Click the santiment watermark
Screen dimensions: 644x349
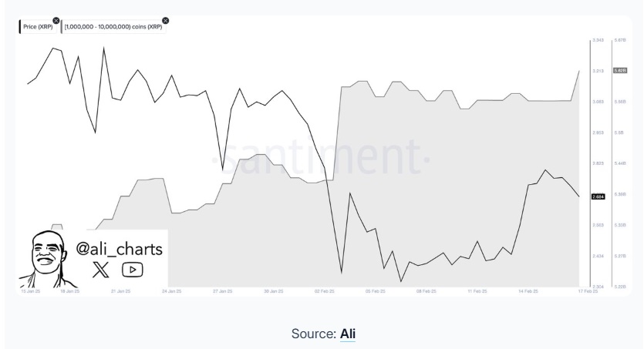pyautogui.click(x=321, y=158)
